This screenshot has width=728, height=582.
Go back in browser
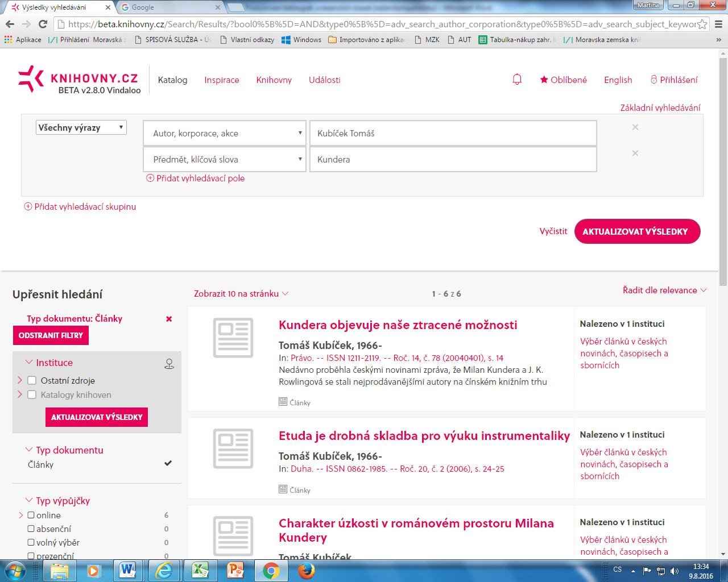click(x=10, y=24)
